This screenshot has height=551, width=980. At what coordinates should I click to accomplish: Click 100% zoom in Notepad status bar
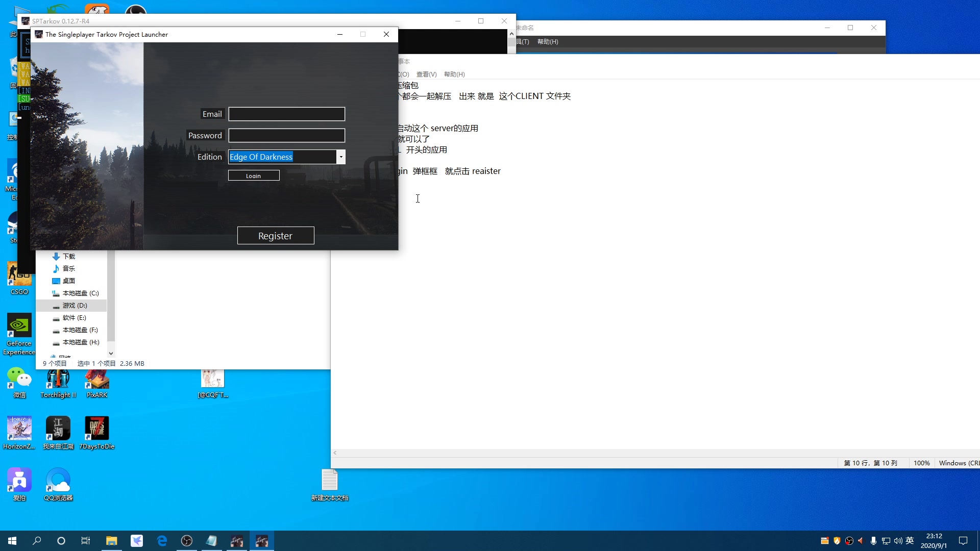tap(921, 463)
